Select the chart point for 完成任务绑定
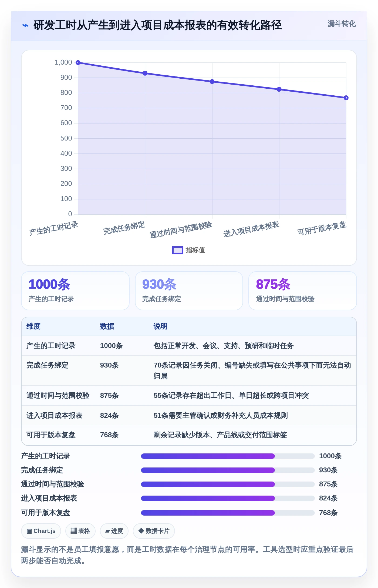This screenshot has width=378, height=588. click(x=145, y=73)
